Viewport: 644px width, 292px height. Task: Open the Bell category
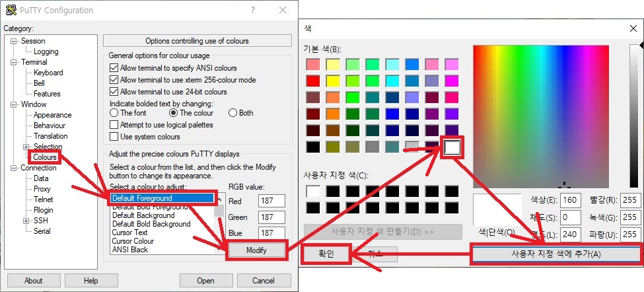[x=40, y=83]
